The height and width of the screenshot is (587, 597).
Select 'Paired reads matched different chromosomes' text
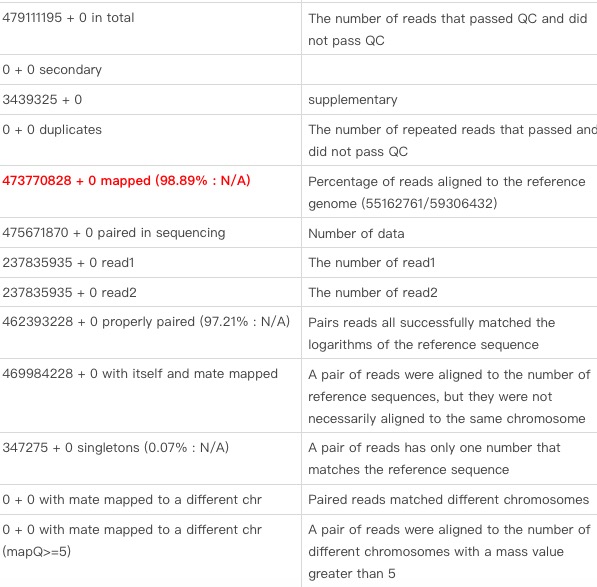click(x=449, y=499)
